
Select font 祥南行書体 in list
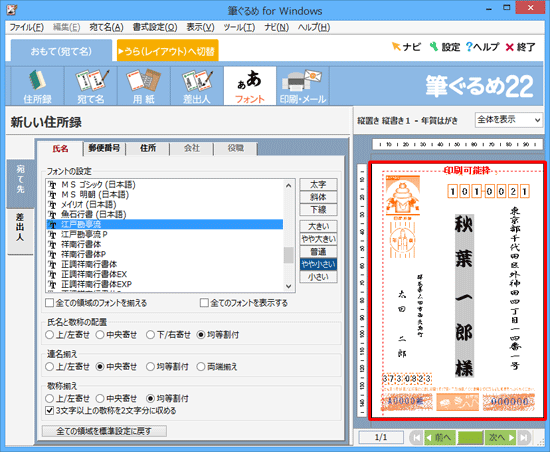(x=165, y=244)
